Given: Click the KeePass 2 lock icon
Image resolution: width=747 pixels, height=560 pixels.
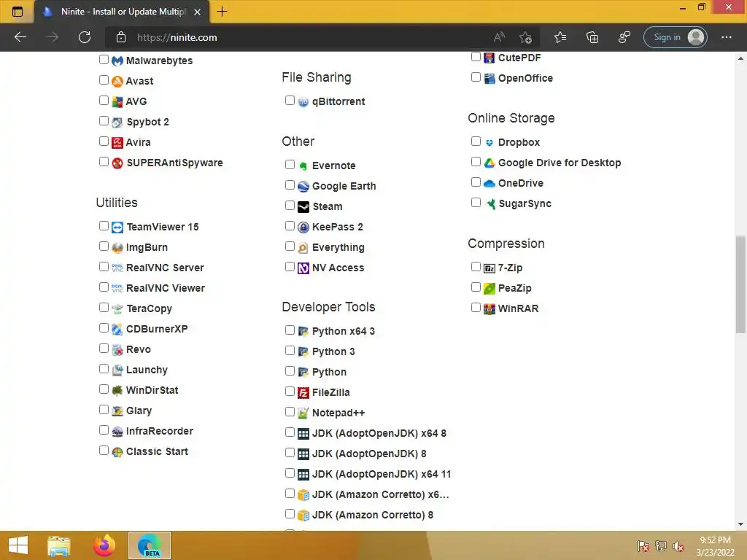Looking at the screenshot, I should click(303, 227).
